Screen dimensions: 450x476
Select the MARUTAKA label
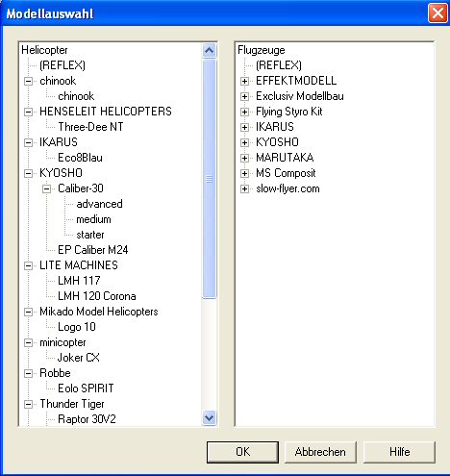285,158
